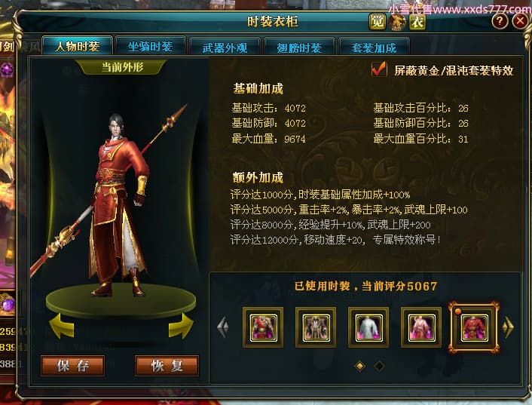Select the second page indicator diamond
The height and width of the screenshot is (405, 532).
[379, 366]
